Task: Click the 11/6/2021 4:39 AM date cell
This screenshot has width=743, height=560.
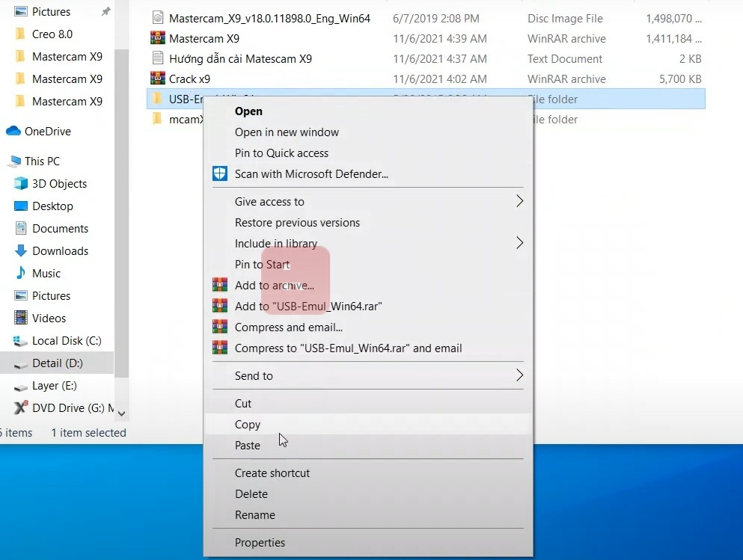Action: click(x=440, y=38)
